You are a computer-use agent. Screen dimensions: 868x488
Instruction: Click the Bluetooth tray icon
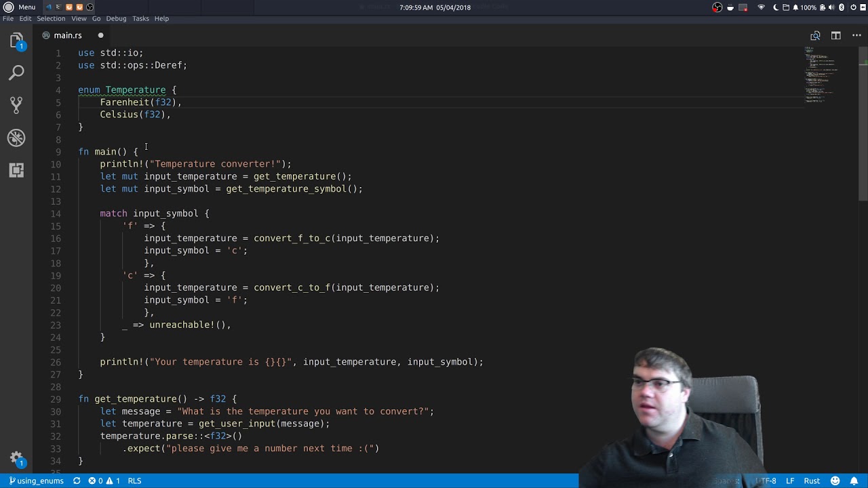click(x=842, y=7)
